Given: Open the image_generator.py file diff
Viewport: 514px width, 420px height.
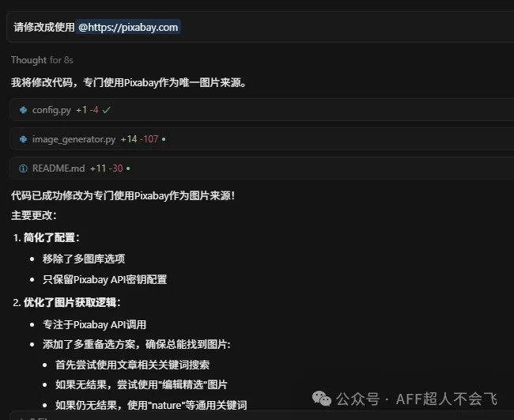Looking at the screenshot, I should 263,139.
